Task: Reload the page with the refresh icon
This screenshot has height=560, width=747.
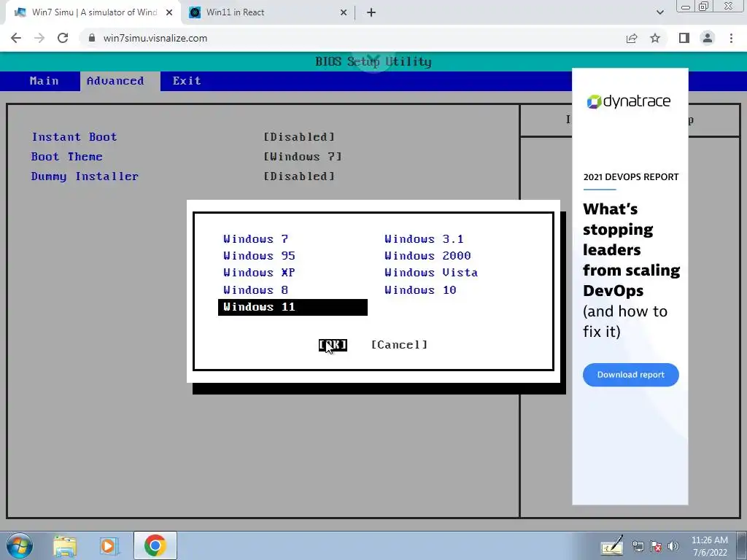Action: pos(63,38)
